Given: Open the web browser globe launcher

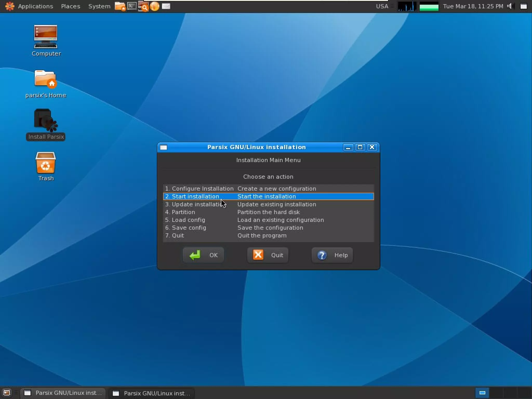Looking at the screenshot, I should pyautogui.click(x=155, y=6).
